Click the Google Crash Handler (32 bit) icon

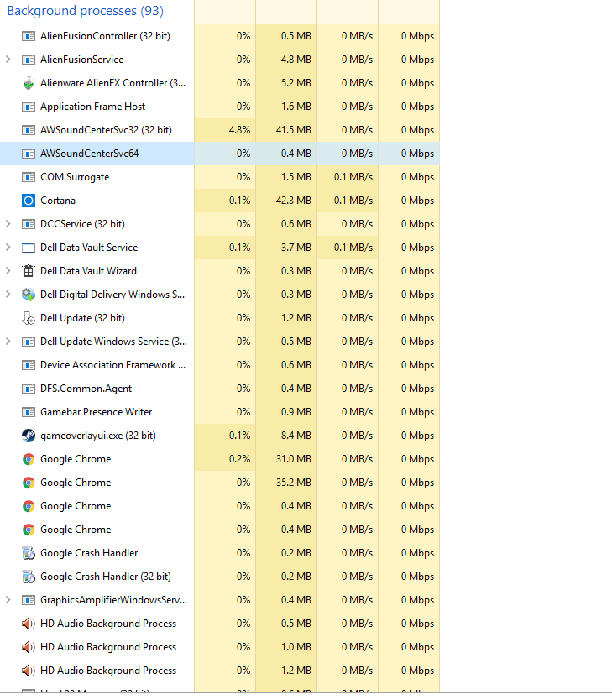28,577
